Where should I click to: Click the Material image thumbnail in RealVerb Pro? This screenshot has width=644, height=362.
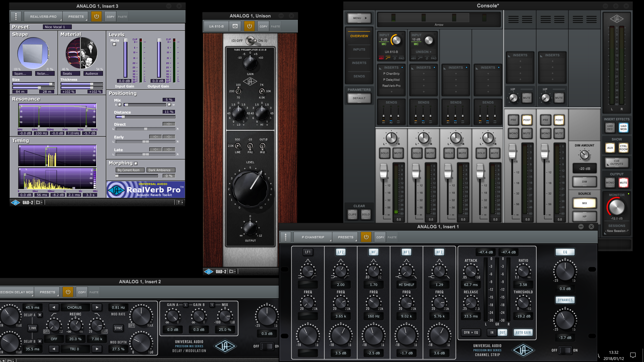82,53
